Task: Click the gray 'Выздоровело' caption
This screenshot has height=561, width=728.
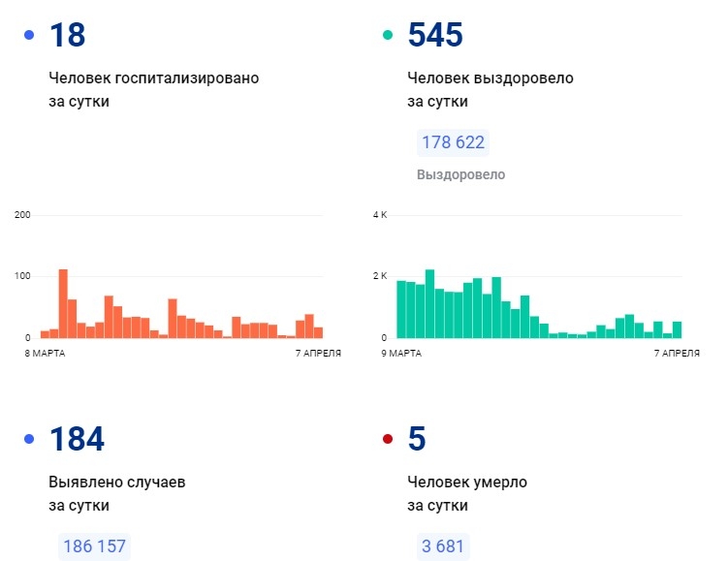Action: (460, 175)
